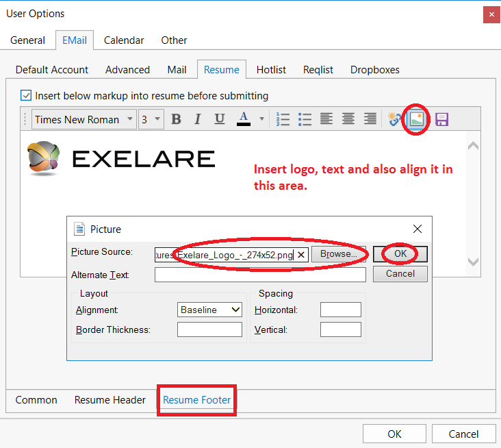Insert a numbered list

[283, 119]
